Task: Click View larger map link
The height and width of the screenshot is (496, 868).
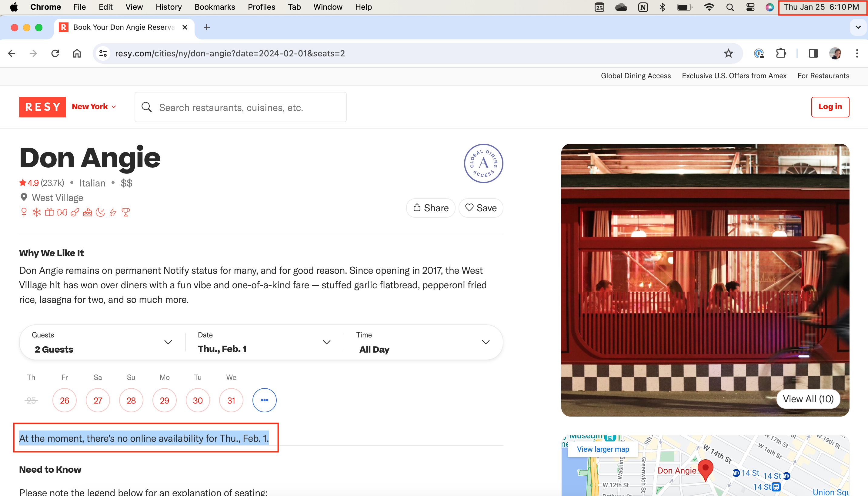Action: pyautogui.click(x=603, y=449)
